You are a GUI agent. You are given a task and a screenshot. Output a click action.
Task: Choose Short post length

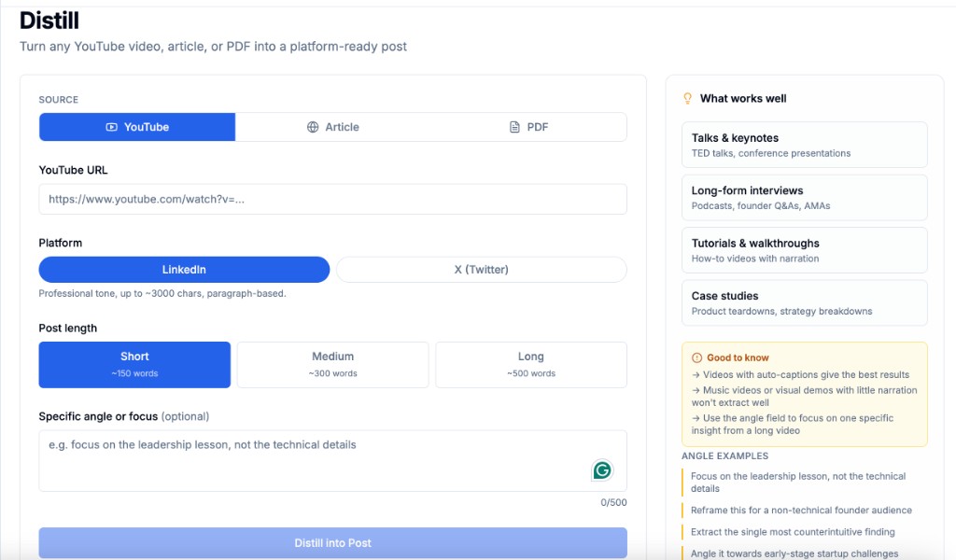tap(134, 364)
